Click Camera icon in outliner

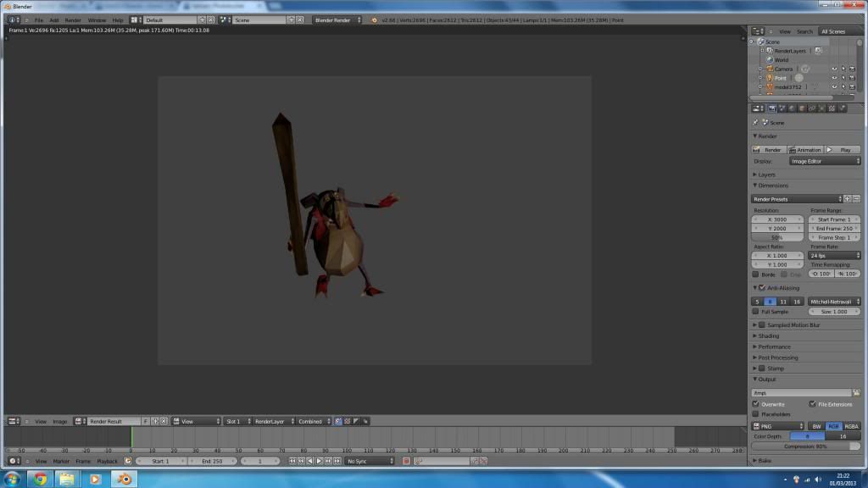click(x=770, y=69)
